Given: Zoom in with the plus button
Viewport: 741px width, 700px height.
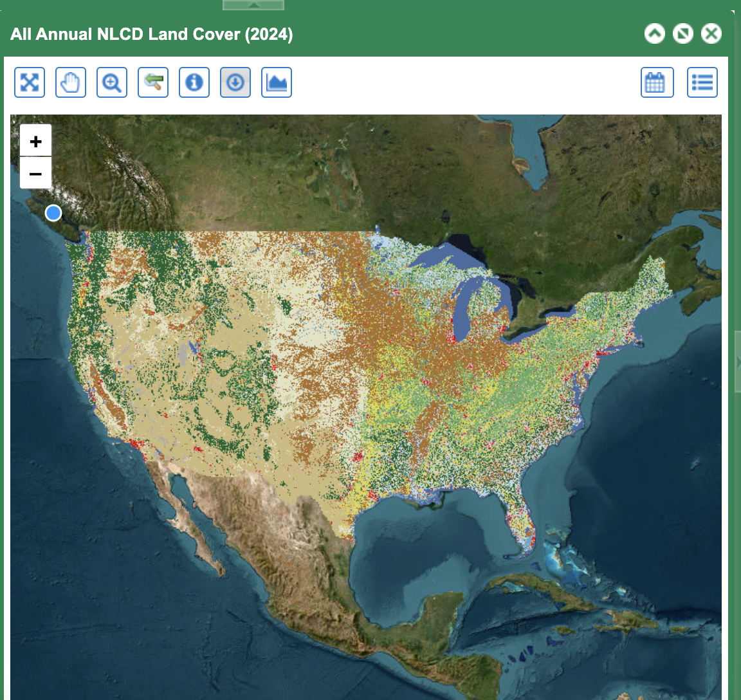Looking at the screenshot, I should pos(35,141).
